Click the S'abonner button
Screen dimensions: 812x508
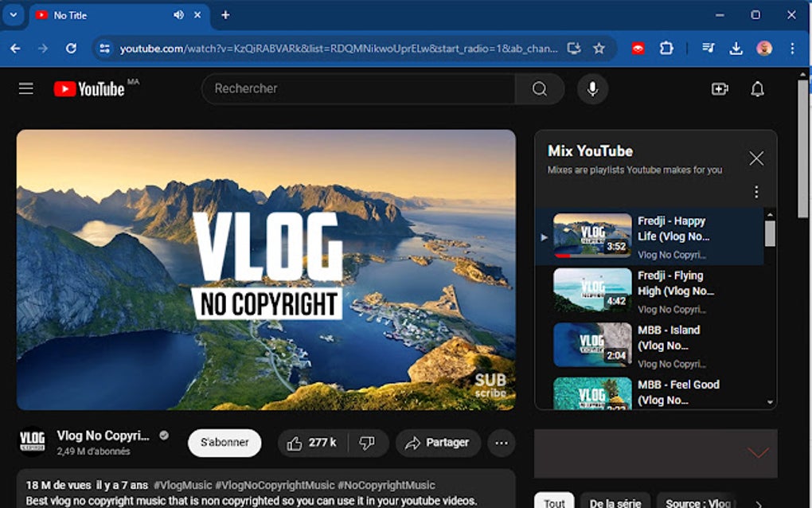click(x=224, y=443)
